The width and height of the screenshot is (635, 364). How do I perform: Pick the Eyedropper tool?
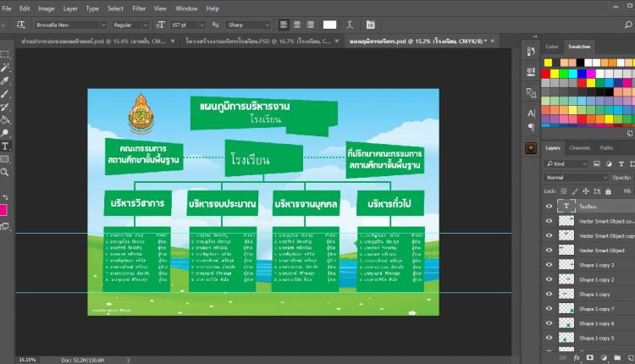5,81
